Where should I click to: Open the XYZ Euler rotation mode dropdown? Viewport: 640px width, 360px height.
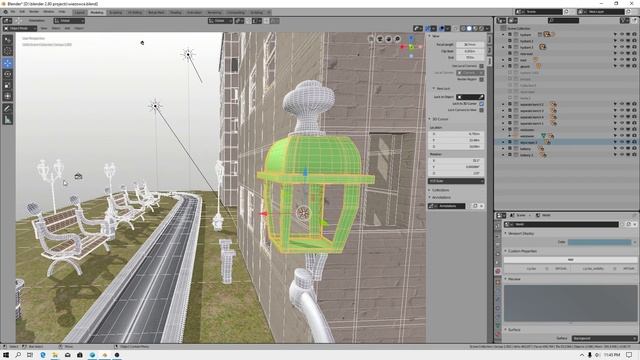click(456, 181)
